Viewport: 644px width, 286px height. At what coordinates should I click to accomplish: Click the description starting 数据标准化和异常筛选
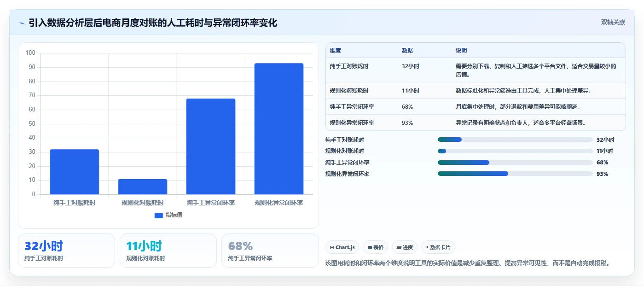[x=523, y=91]
